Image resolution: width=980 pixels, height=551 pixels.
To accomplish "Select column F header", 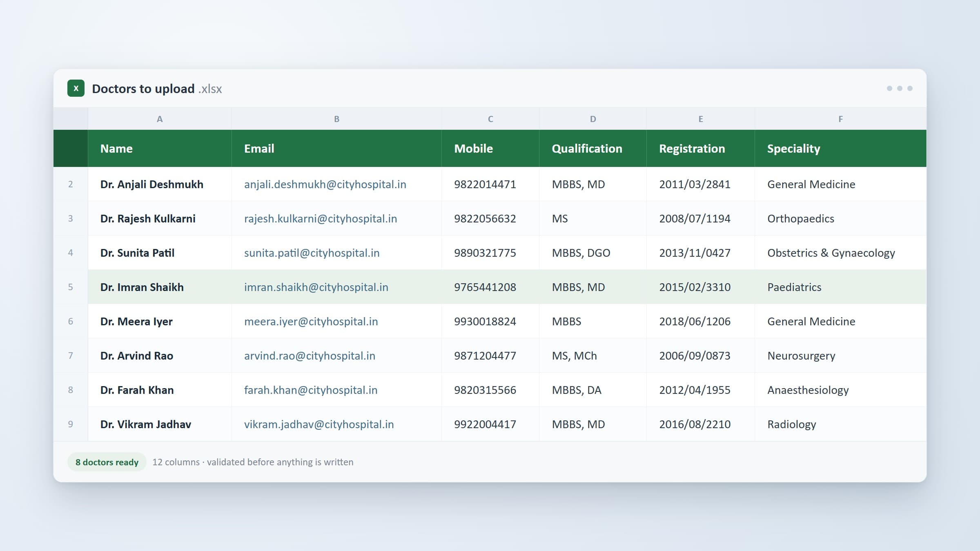I will pyautogui.click(x=840, y=119).
